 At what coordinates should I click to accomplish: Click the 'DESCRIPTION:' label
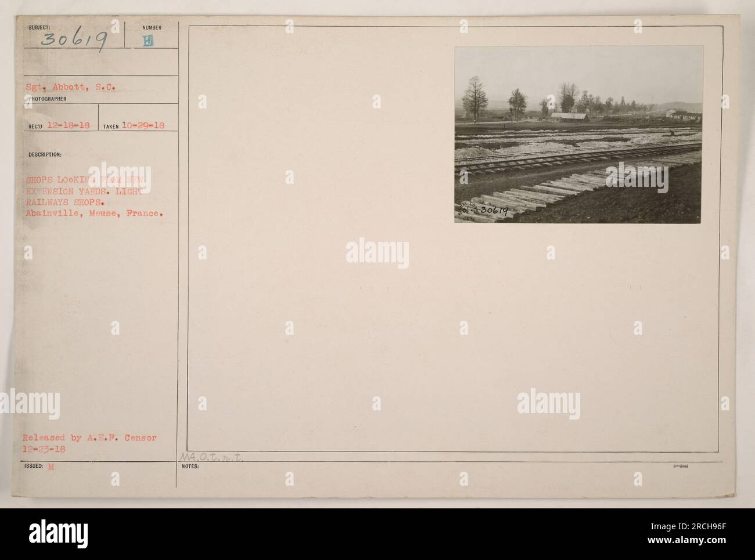(44, 155)
